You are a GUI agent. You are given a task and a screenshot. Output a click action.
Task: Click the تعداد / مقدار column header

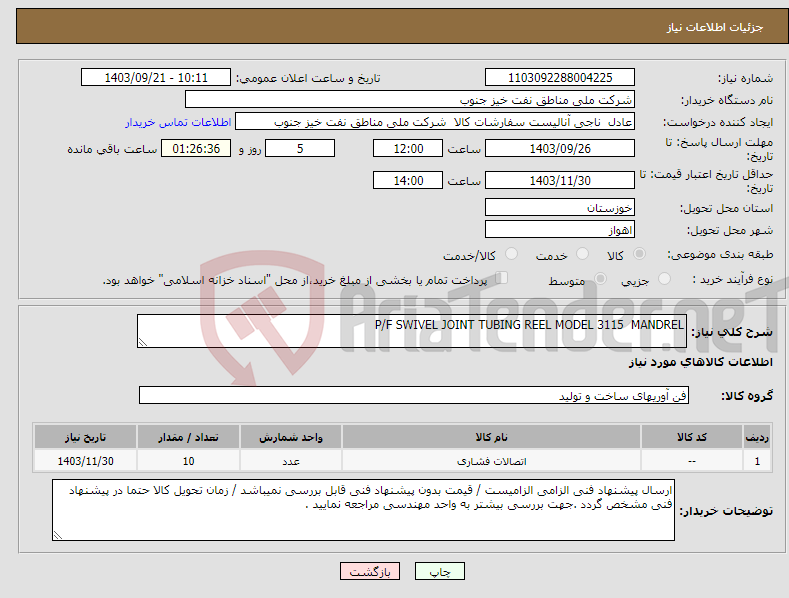tap(188, 437)
